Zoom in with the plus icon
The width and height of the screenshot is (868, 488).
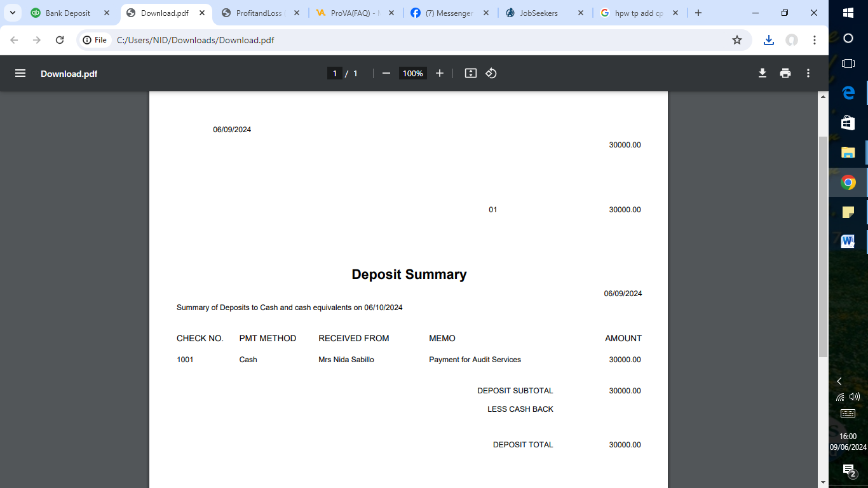click(440, 73)
